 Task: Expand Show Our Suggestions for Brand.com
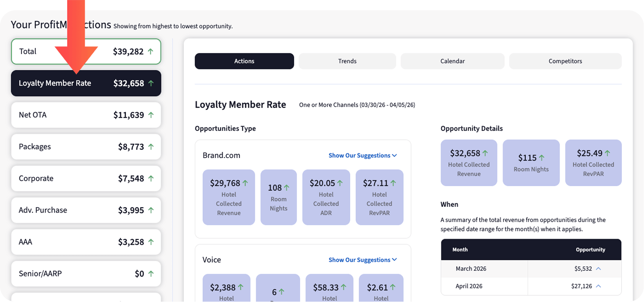pyautogui.click(x=362, y=155)
